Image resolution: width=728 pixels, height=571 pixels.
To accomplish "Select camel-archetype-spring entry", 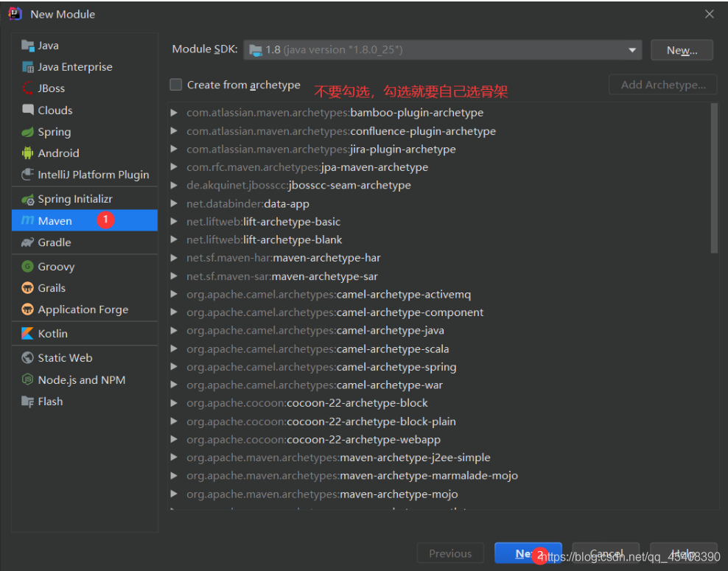I will pos(321,367).
